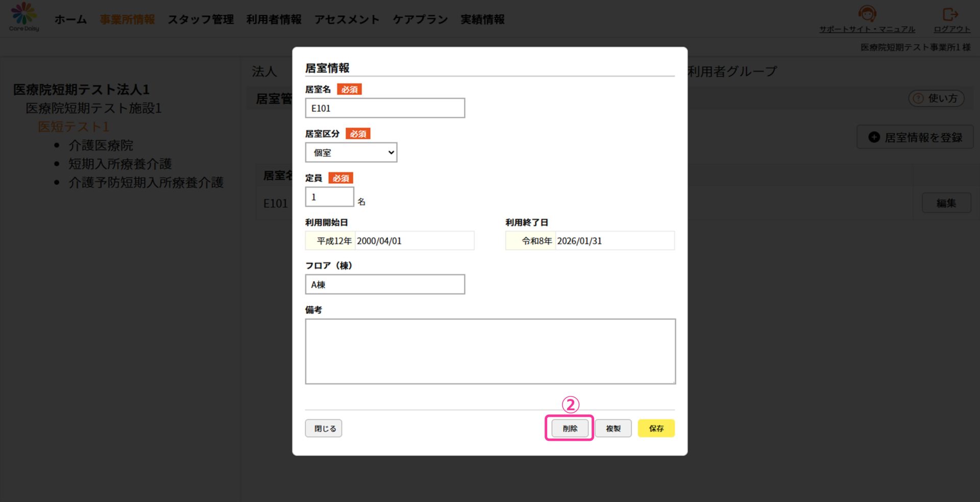This screenshot has height=502, width=980.
Task: Close the dialog with 閉じる button
Action: pyautogui.click(x=324, y=429)
